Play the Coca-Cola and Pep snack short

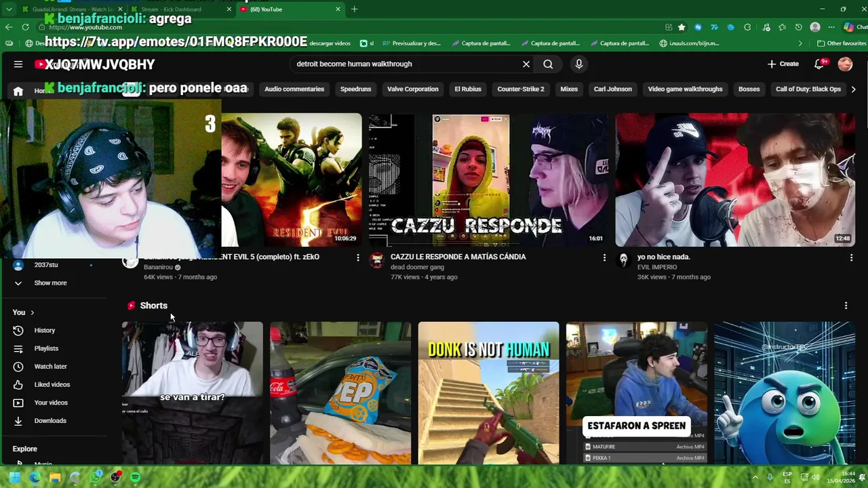[x=340, y=393]
